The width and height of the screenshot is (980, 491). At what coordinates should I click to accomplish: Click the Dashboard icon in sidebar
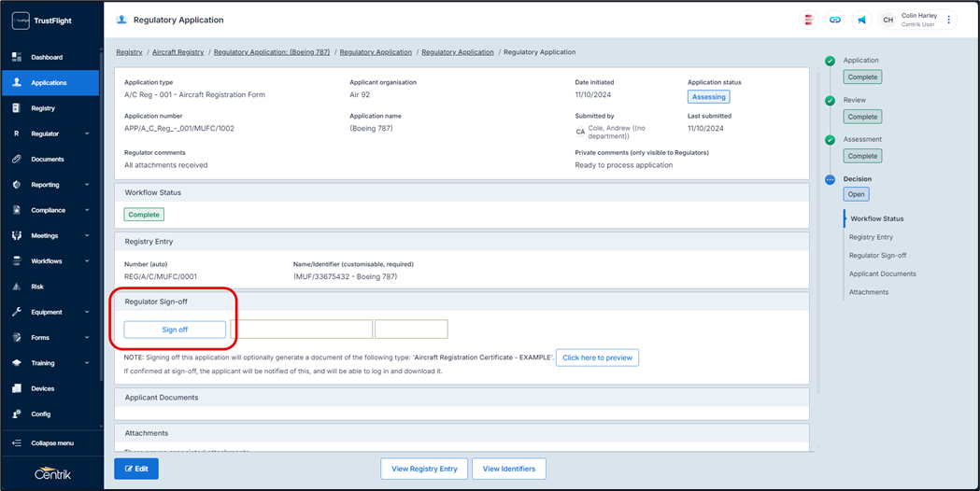coord(17,58)
